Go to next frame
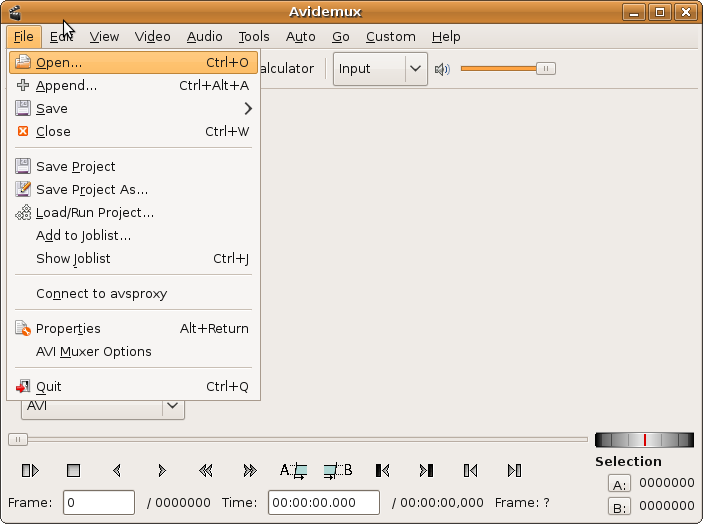 pyautogui.click(x=162, y=471)
